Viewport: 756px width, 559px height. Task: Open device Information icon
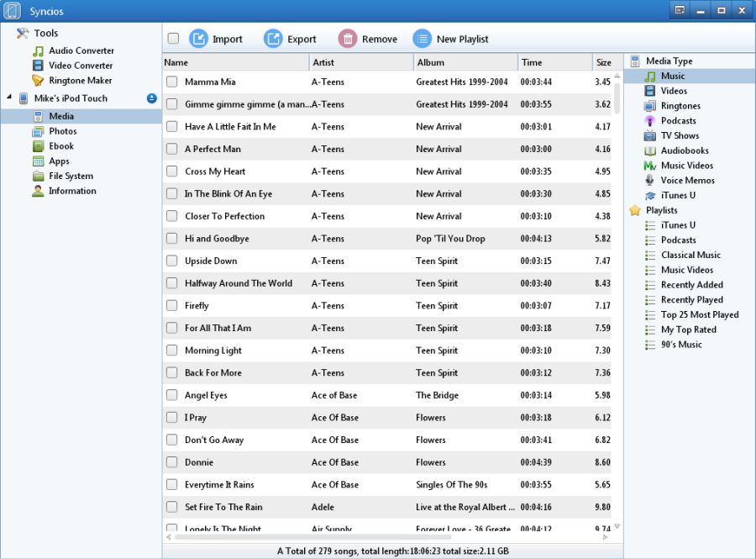click(38, 191)
